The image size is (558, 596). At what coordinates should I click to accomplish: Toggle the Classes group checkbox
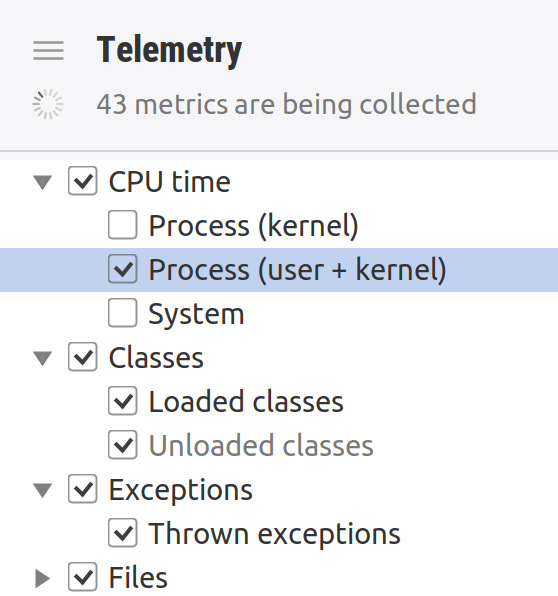click(82, 357)
